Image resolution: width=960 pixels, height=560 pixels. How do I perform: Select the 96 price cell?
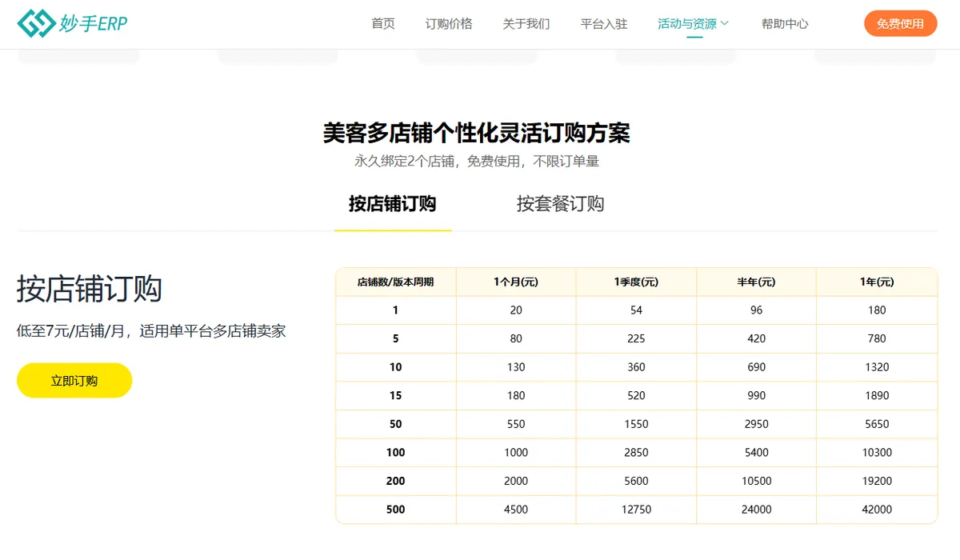(x=756, y=310)
